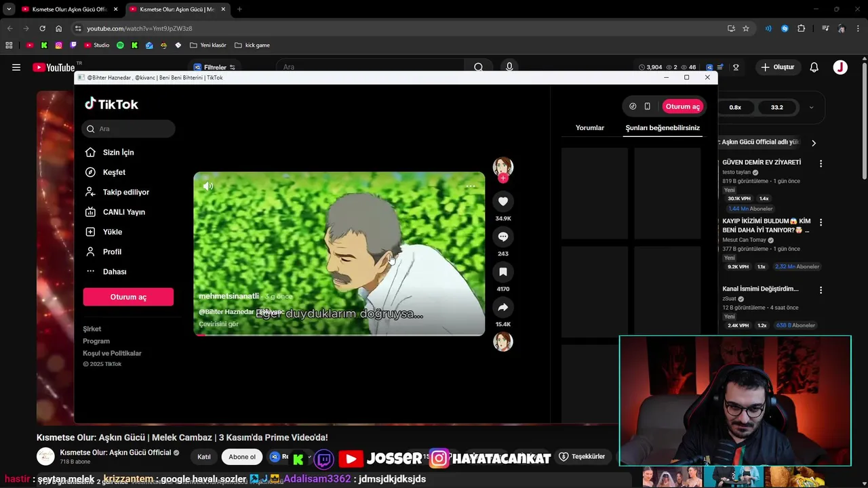868x488 pixels.
Task: Click the phone app icon in TikTok header
Action: pos(647,106)
